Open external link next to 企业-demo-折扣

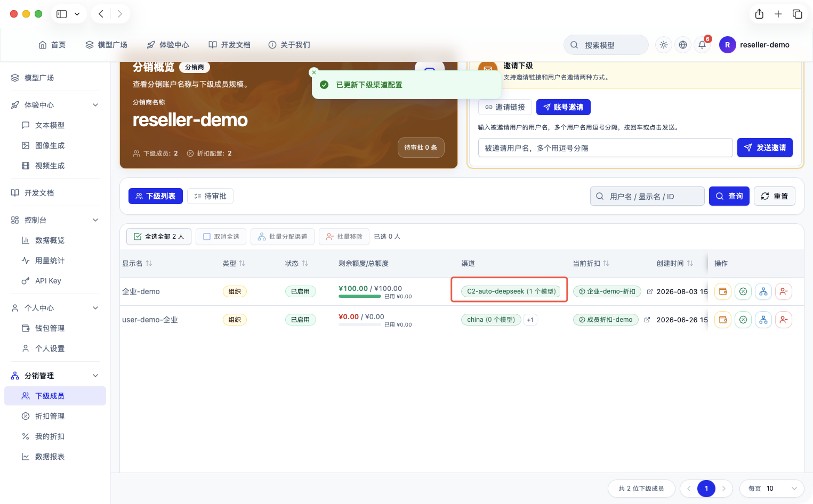[650, 291]
